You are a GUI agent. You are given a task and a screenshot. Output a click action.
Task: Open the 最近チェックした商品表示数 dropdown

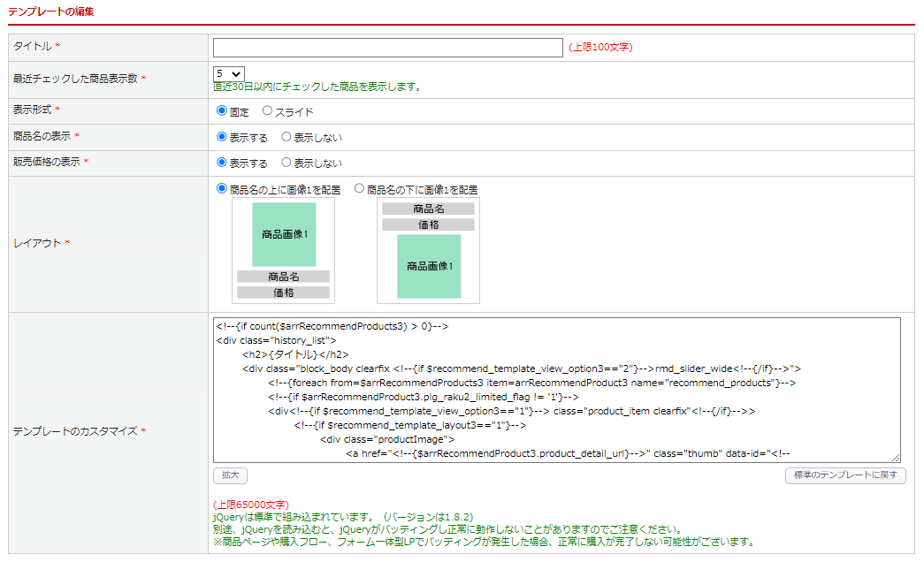229,74
